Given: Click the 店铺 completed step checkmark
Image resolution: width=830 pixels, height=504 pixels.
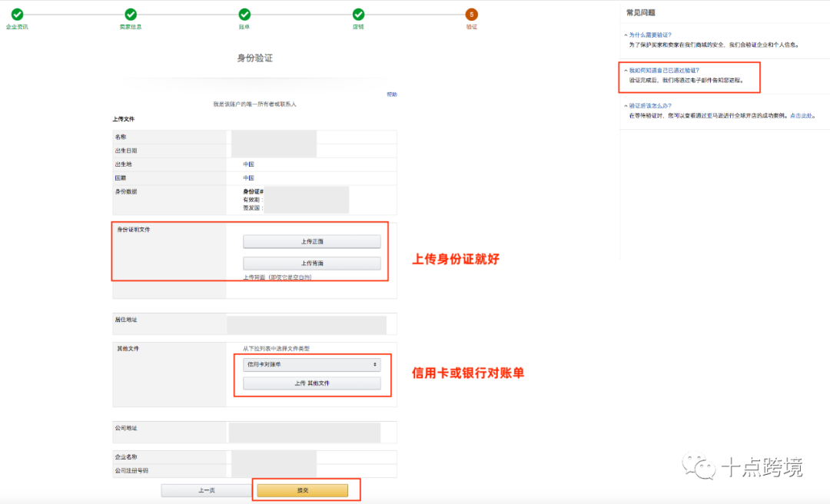Looking at the screenshot, I should [358, 15].
